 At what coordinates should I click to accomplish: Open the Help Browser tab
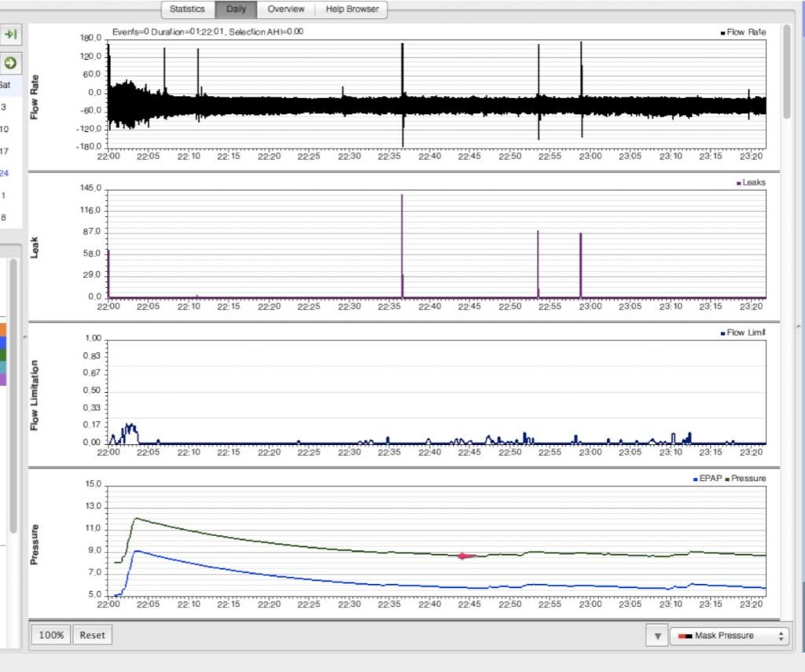pyautogui.click(x=352, y=9)
